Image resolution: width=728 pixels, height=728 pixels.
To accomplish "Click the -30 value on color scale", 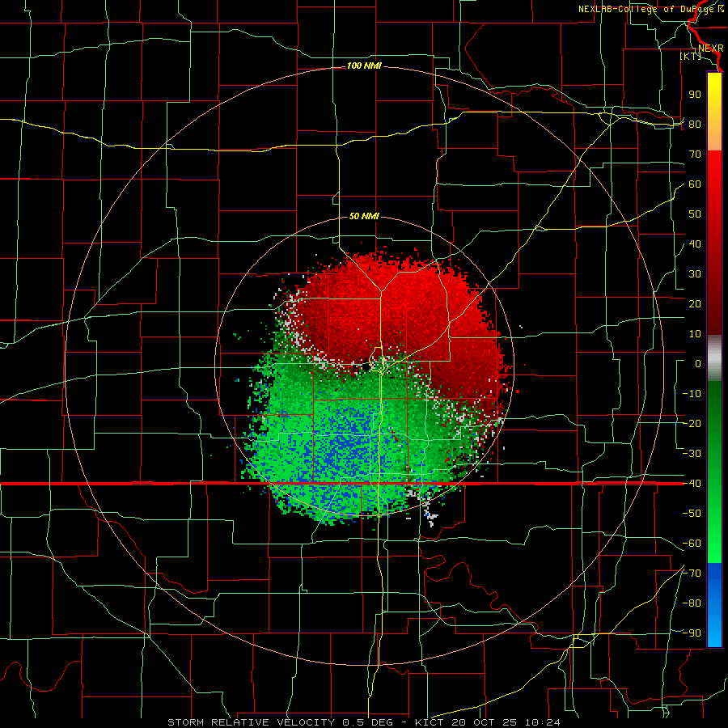I will pyautogui.click(x=692, y=454).
